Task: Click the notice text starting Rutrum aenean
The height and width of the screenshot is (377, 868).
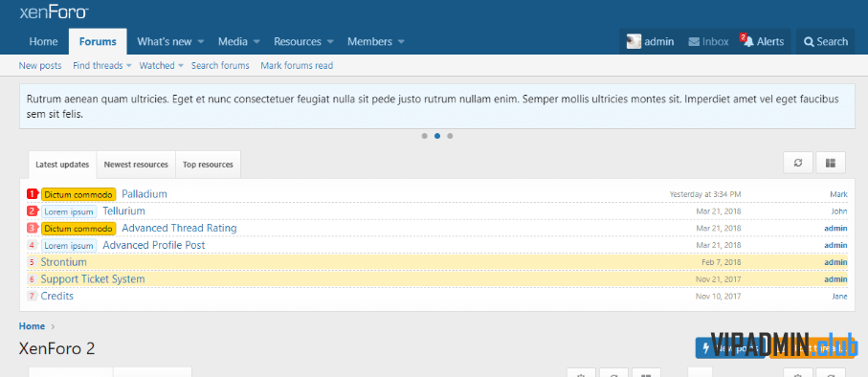Action: coord(433,107)
